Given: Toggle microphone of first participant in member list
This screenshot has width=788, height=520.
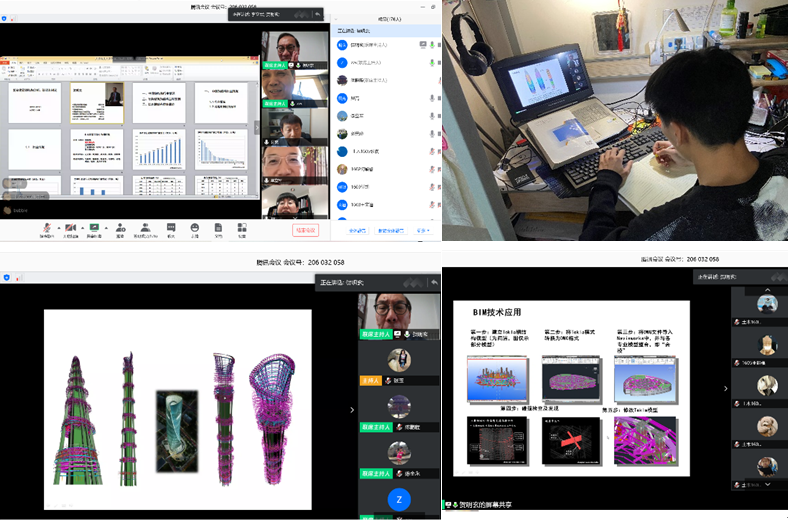Looking at the screenshot, I should 432,45.
